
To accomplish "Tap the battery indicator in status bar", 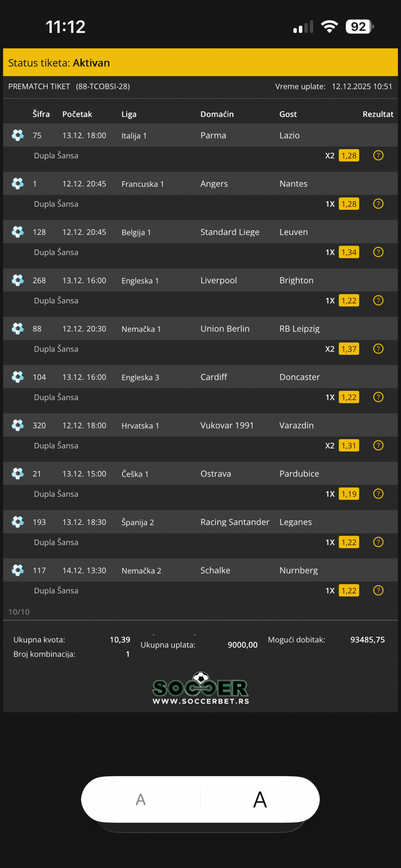I will point(359,27).
